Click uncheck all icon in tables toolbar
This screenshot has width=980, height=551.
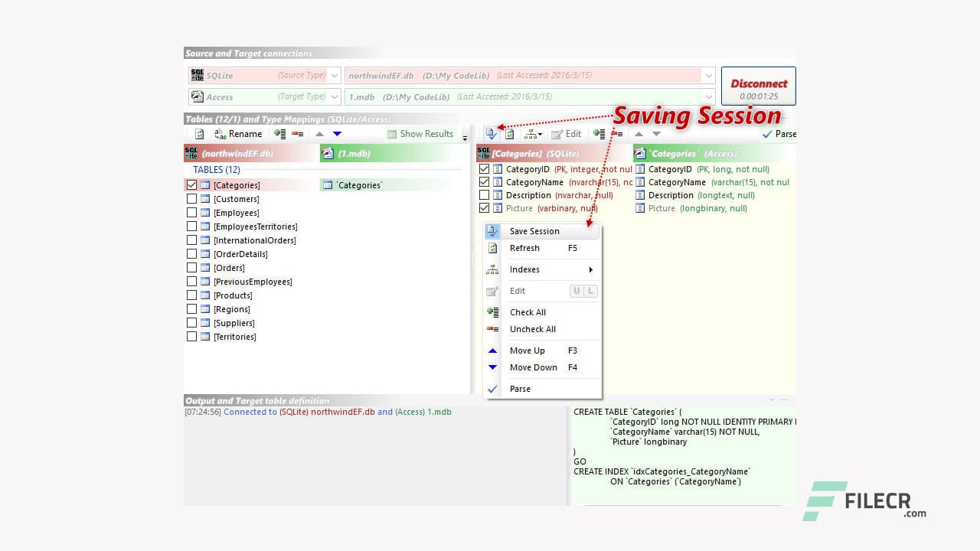point(298,134)
